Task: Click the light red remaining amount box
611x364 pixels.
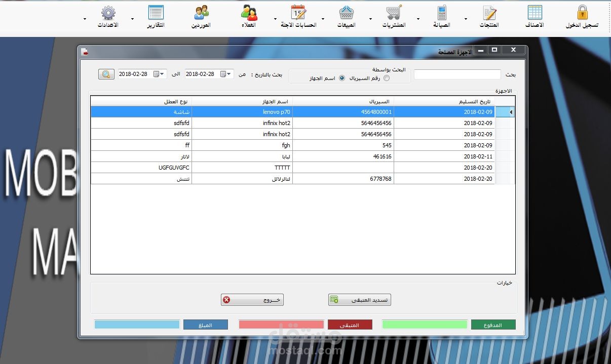Action: [281, 325]
